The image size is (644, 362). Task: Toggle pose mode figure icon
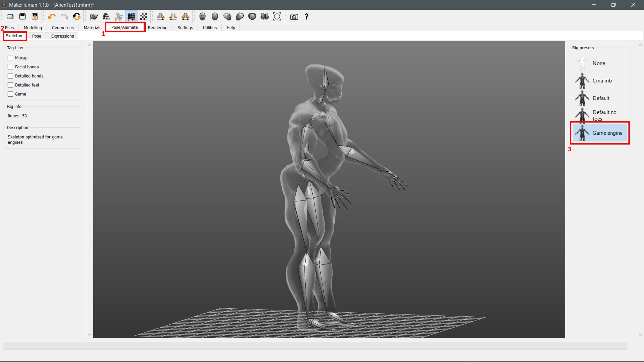pos(119,17)
